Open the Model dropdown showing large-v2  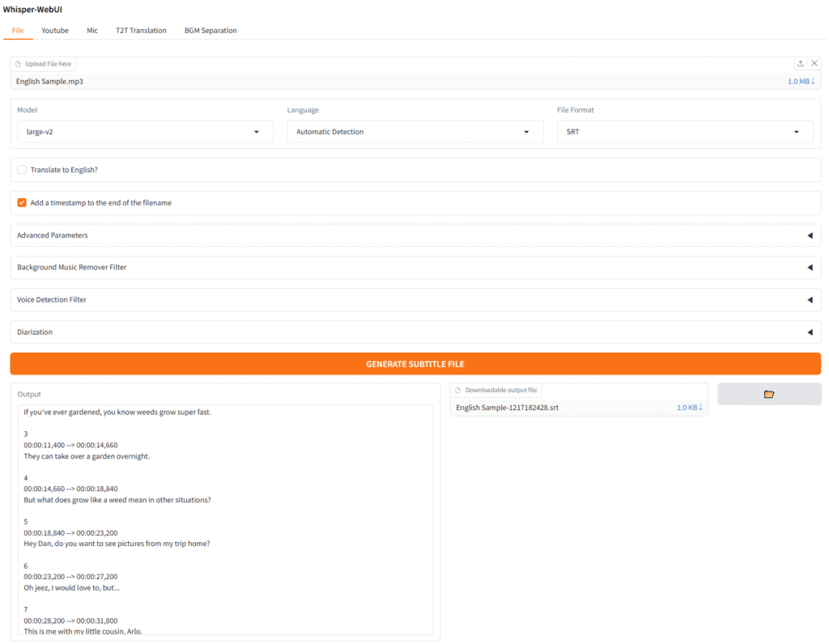click(145, 132)
